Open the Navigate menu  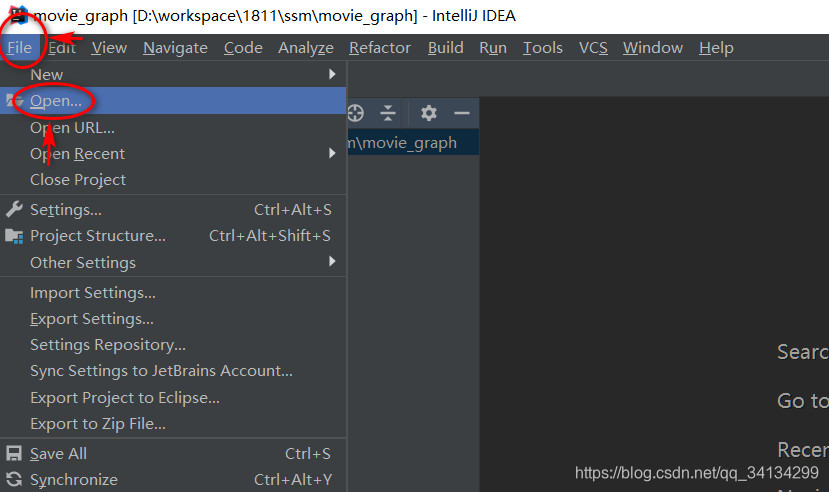tap(176, 48)
